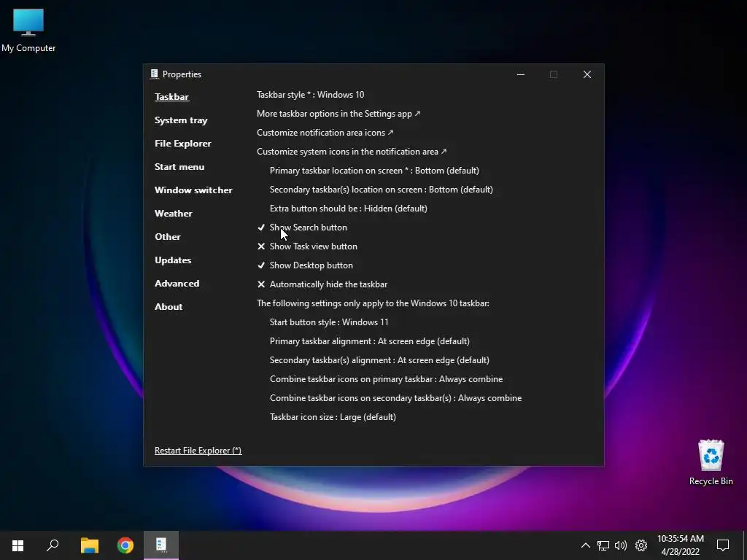747x560 pixels.
Task: Launch Google Chrome from the taskbar
Action: [x=125, y=545]
